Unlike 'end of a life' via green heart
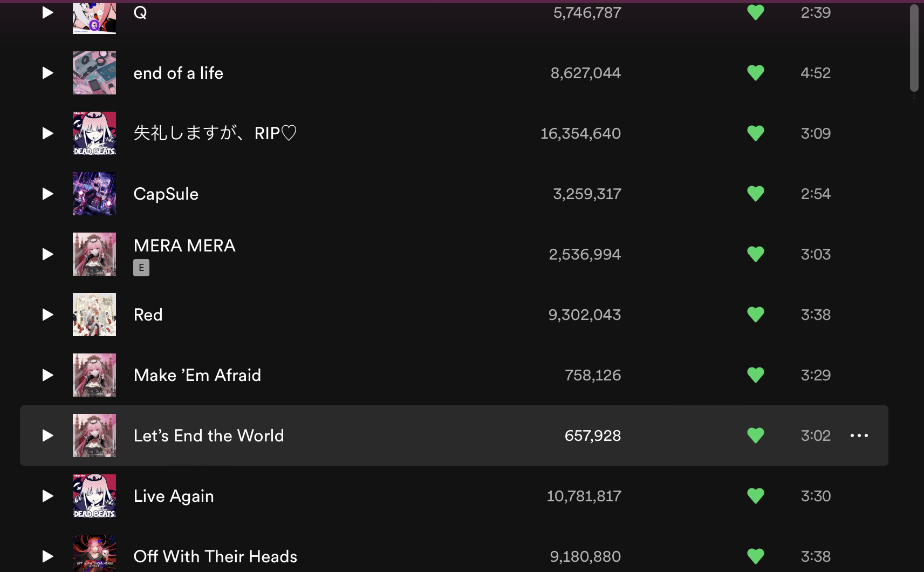The image size is (924, 572). click(756, 73)
